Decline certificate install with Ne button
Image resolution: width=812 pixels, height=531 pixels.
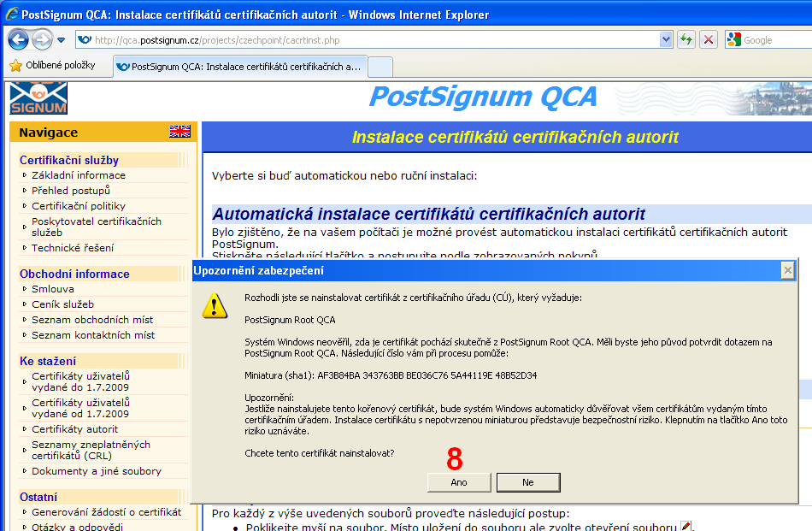point(528,482)
